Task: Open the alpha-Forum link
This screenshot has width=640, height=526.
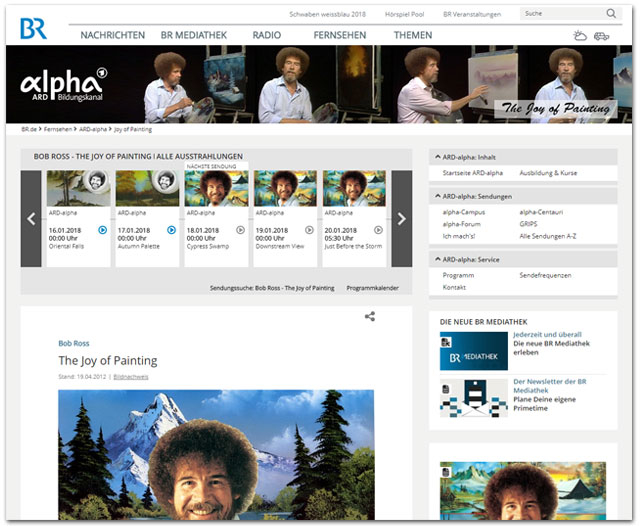Action: [462, 224]
